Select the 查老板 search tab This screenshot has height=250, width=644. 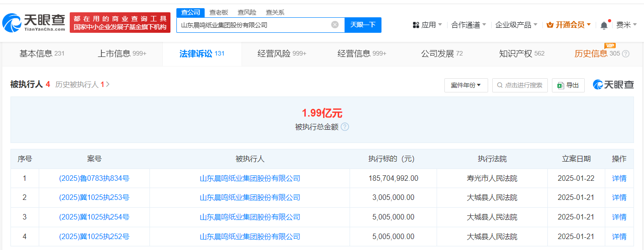pos(219,12)
